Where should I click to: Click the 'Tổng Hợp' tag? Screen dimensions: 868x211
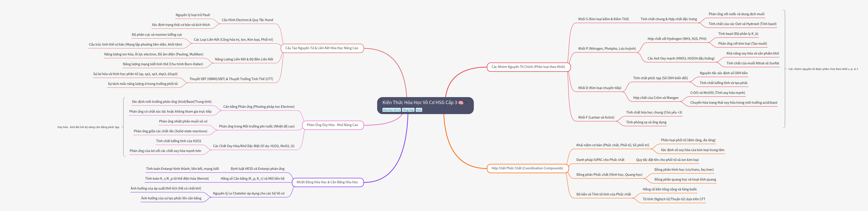point(408,110)
